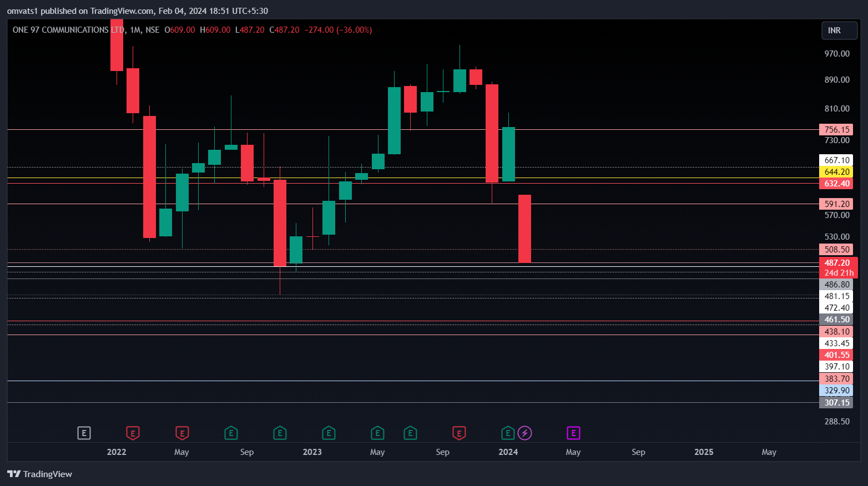Click green earnings marker just right of 2023 label
The width and height of the screenshot is (868, 486).
coord(329,433)
